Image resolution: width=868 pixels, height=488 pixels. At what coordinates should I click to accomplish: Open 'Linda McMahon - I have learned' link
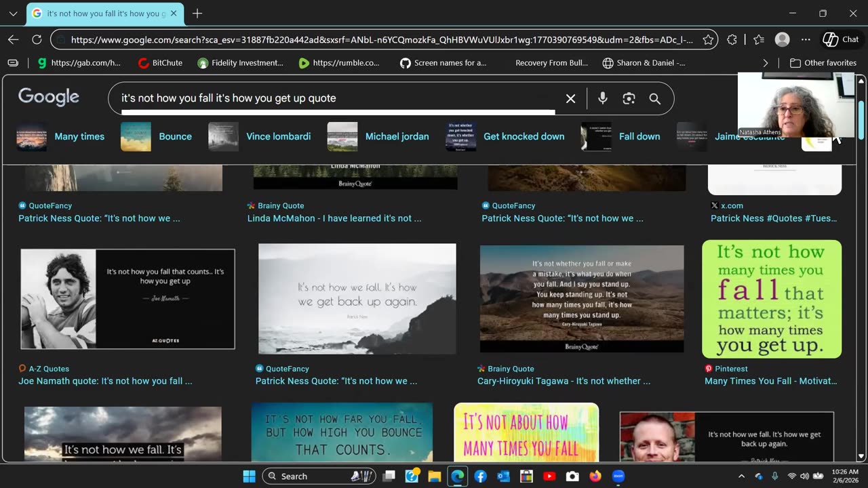click(x=334, y=218)
